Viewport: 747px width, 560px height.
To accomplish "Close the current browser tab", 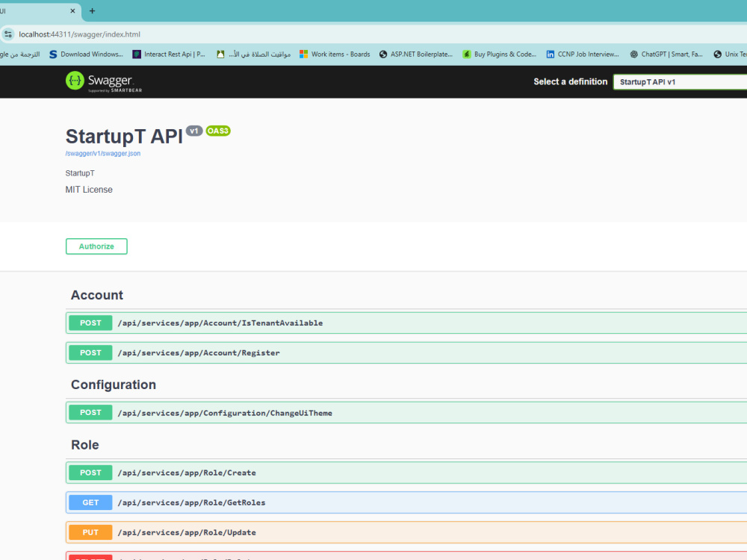I will [x=72, y=10].
